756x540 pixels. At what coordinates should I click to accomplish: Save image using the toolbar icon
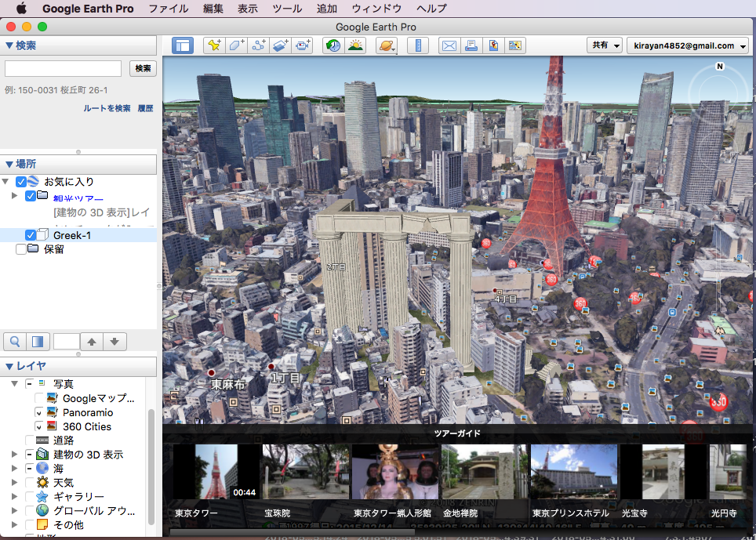[x=493, y=45]
